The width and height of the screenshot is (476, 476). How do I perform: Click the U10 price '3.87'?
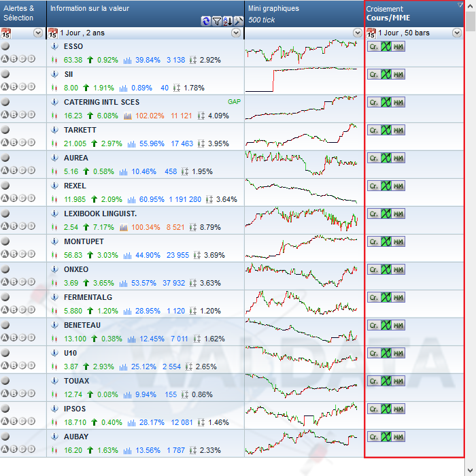click(71, 367)
